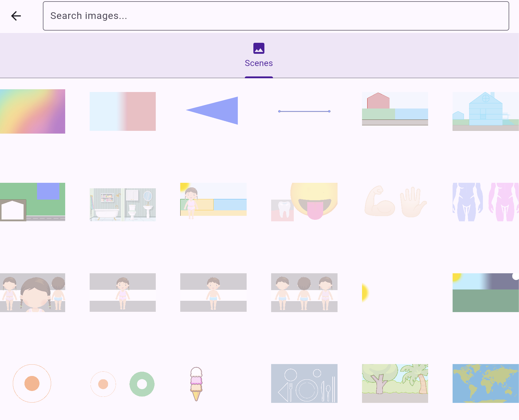The image size is (519, 420).
Task: Select the girl on the beach scene
Action: pyautogui.click(x=213, y=201)
